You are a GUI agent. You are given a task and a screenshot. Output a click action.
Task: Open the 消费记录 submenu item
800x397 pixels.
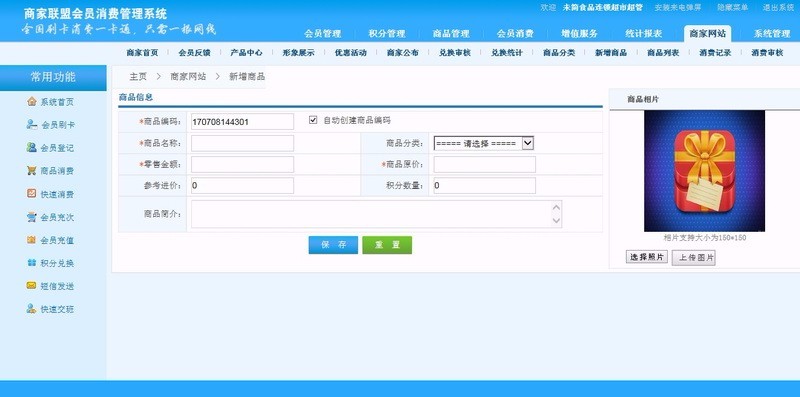tap(715, 53)
